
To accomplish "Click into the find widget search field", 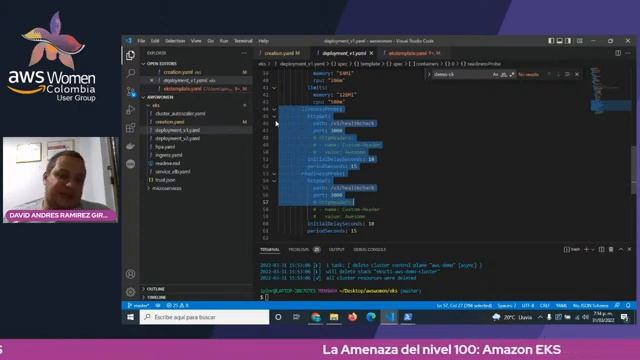I will coord(461,74).
